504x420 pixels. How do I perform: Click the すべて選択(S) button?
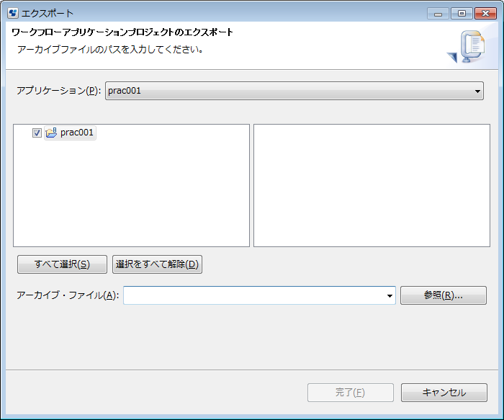tap(62, 264)
